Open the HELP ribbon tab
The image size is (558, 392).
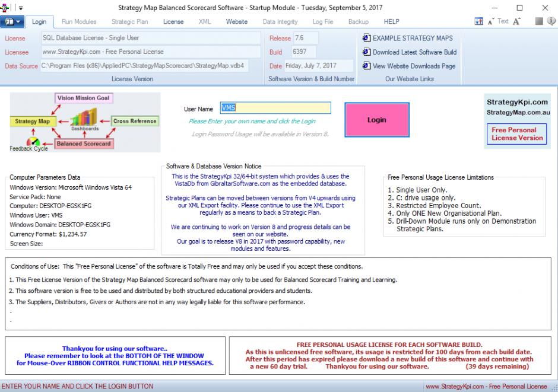click(391, 22)
